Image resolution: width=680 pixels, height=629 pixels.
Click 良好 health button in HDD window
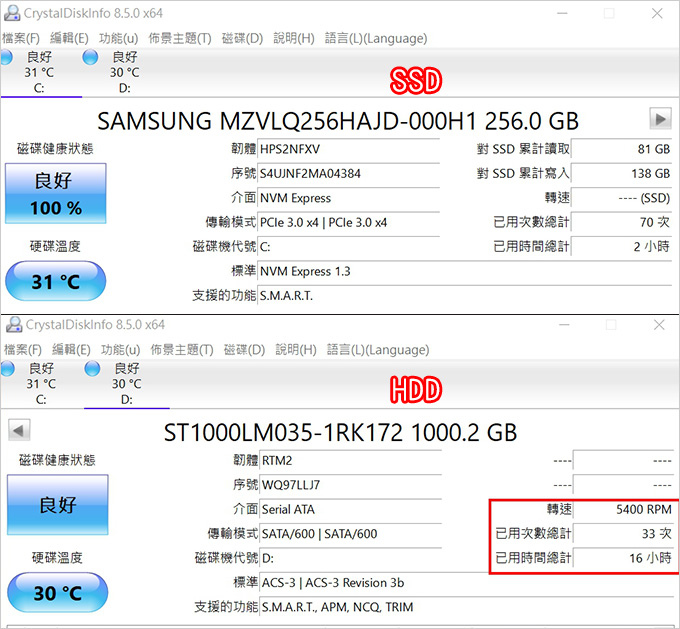pyautogui.click(x=58, y=505)
